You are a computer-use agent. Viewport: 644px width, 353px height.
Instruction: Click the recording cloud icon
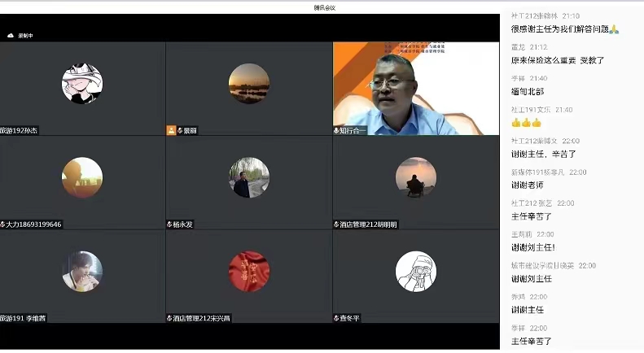11,37
